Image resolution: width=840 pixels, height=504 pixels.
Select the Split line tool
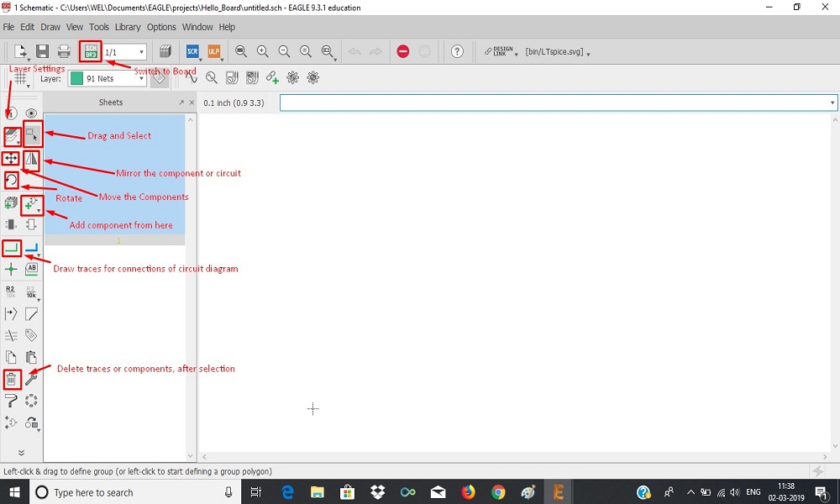click(11, 313)
